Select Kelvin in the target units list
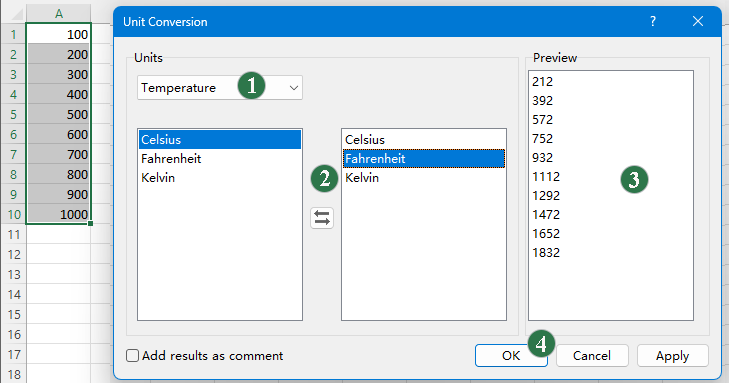Screen dimensions: 729x383 click(x=424, y=178)
